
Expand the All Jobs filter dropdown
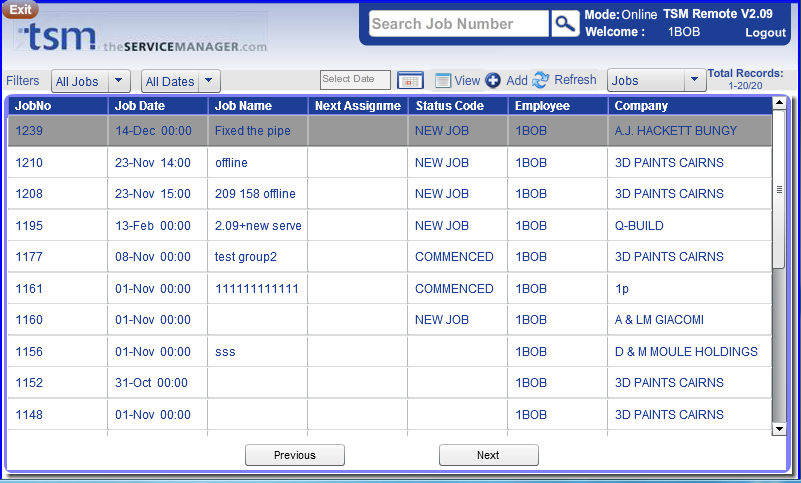[x=119, y=81]
